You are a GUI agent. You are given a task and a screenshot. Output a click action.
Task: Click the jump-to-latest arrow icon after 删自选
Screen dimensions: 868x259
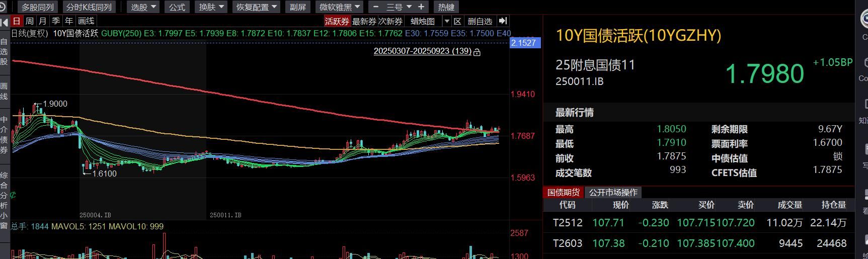point(503,21)
